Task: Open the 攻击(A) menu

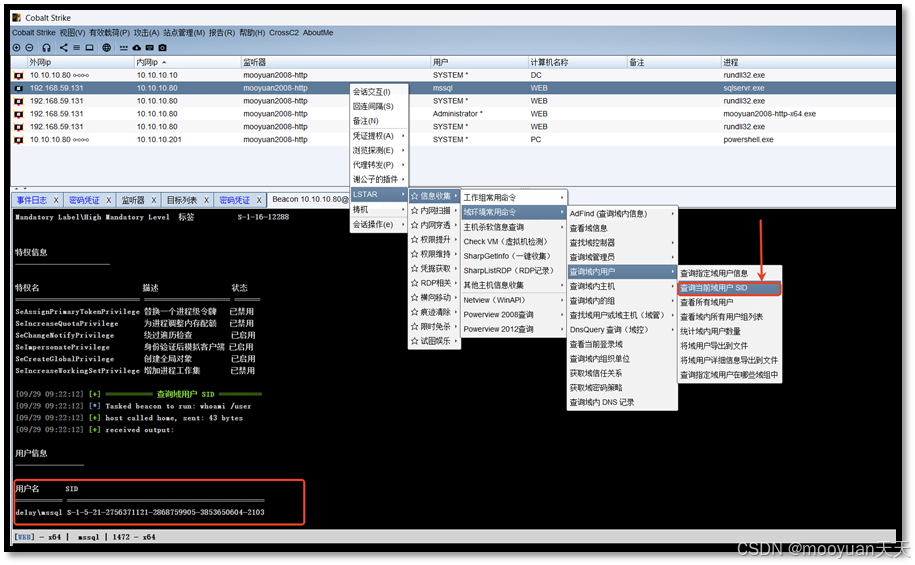Action: pos(146,33)
